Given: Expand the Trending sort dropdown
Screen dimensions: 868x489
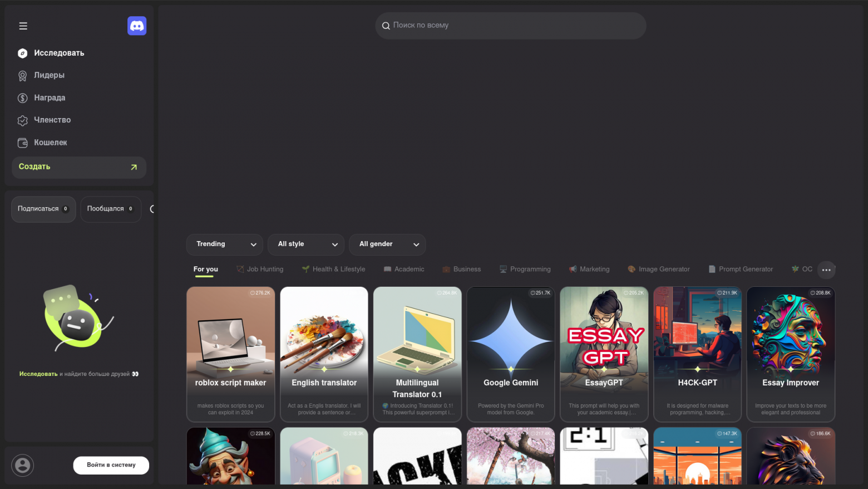Looking at the screenshot, I should coord(225,245).
